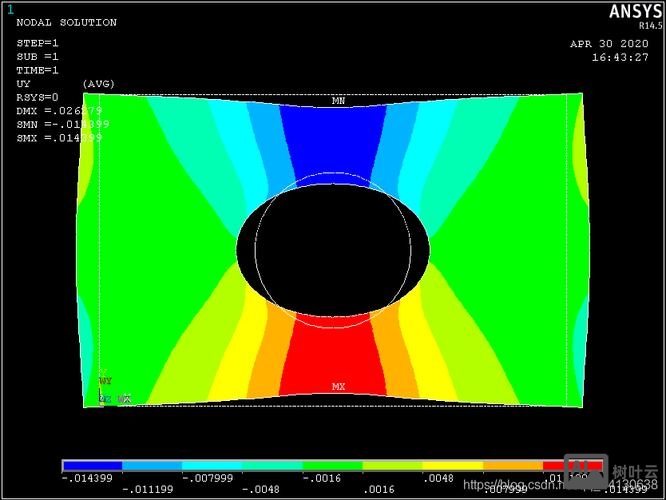Click the dark blue legend color band
Image resolution: width=666 pixels, height=500 pixels.
pyautogui.click(x=92, y=466)
